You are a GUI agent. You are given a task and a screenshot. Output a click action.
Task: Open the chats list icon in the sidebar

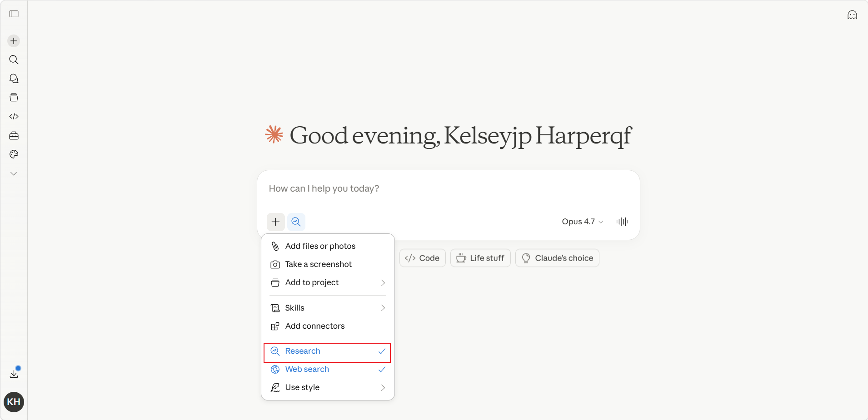click(x=14, y=79)
